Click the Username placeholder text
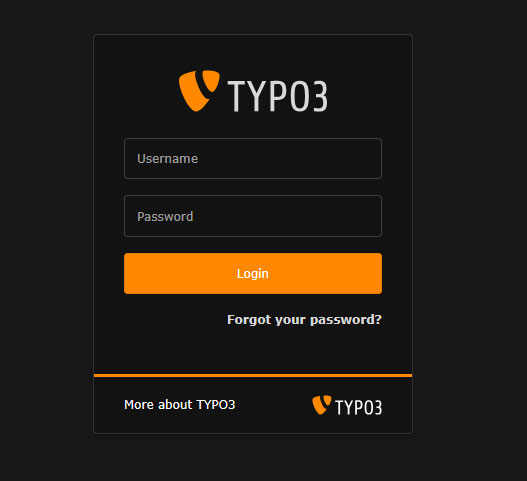 tap(167, 159)
